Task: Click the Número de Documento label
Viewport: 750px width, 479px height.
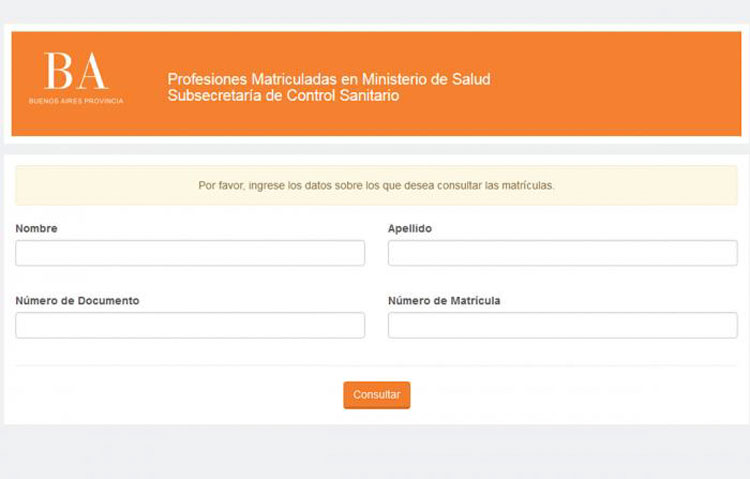Action: pyautogui.click(x=77, y=301)
